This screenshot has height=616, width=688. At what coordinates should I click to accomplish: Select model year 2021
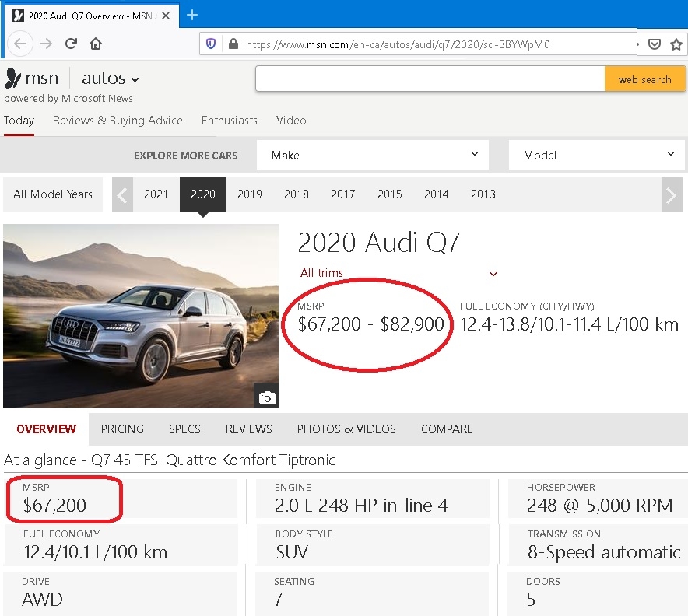point(156,194)
